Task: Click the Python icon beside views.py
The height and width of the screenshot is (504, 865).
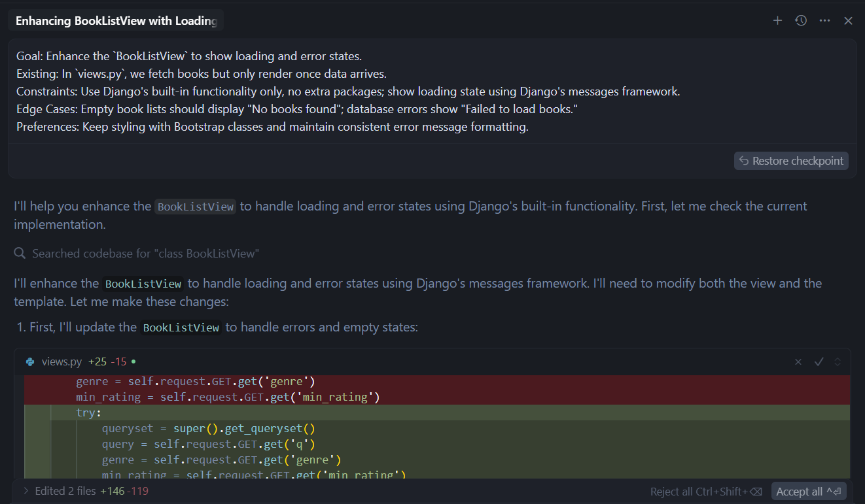Action: (x=30, y=361)
